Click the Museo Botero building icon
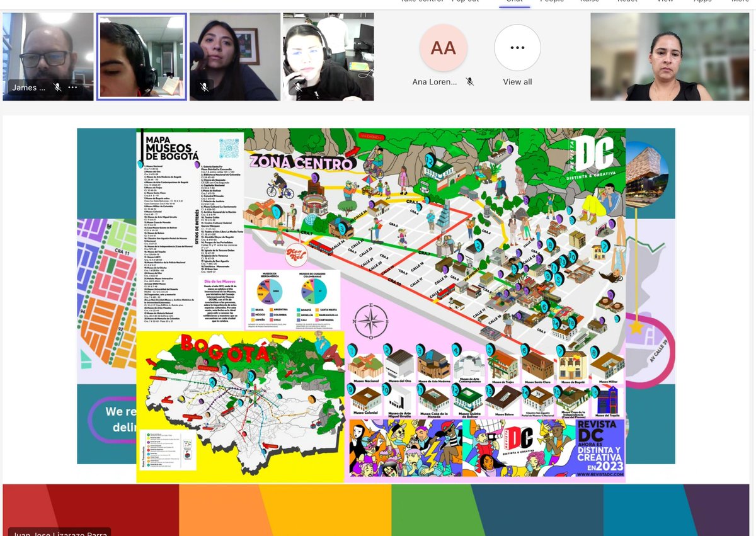The image size is (756, 536). [503, 399]
